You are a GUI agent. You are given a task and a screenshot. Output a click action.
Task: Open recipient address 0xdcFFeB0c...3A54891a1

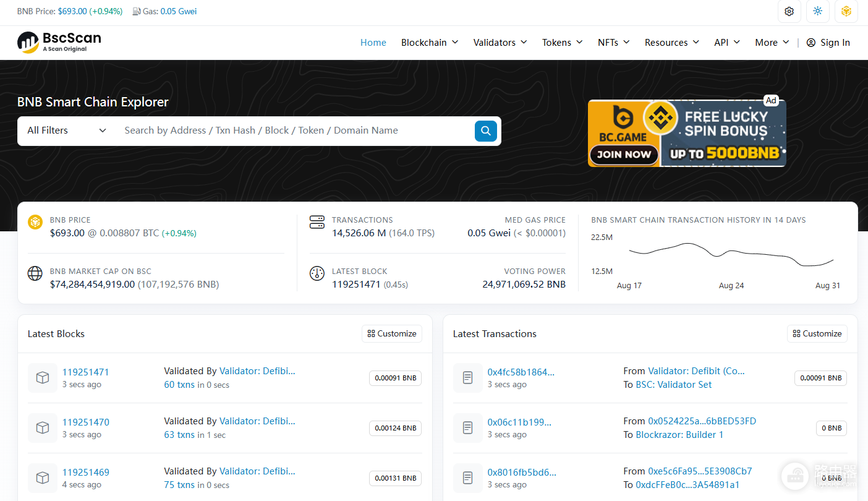pos(687,485)
